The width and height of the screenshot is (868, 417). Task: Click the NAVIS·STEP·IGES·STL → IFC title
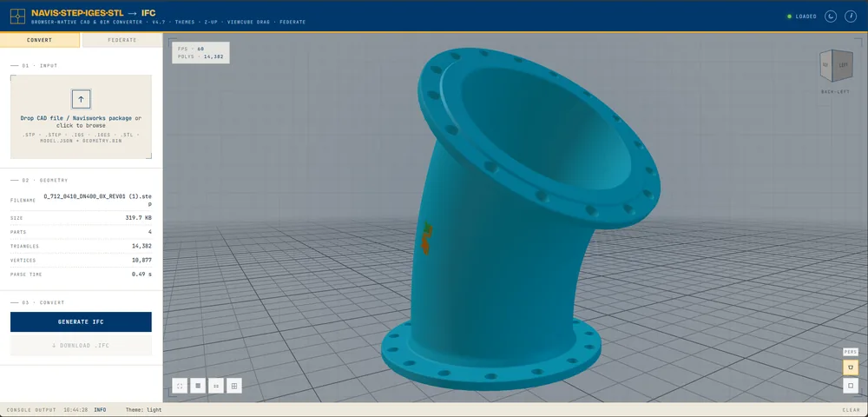pos(93,13)
